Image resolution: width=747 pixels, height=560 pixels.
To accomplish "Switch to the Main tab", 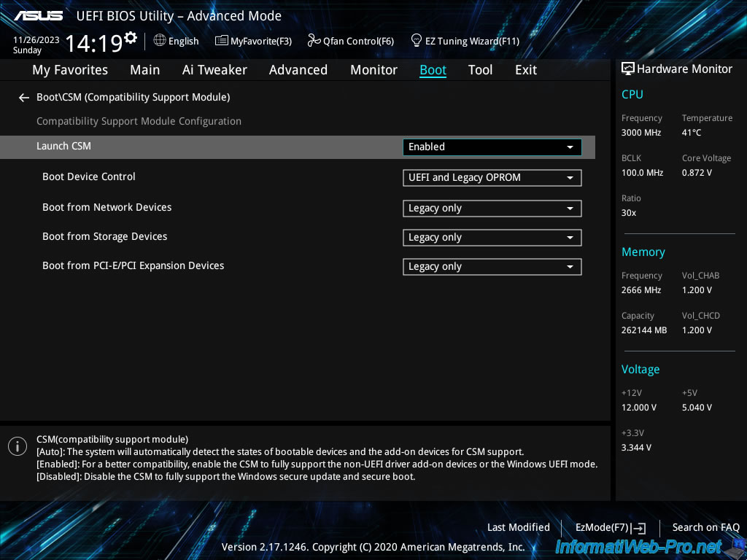I will [x=145, y=70].
